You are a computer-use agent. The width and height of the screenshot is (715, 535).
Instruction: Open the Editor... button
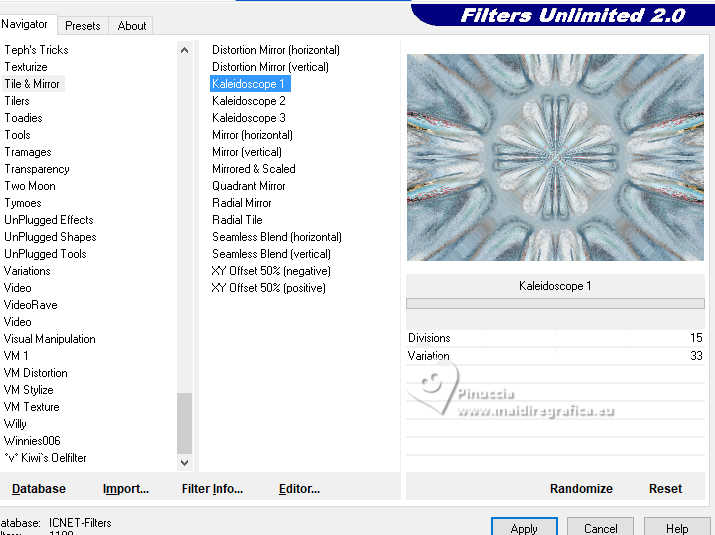[299, 489]
